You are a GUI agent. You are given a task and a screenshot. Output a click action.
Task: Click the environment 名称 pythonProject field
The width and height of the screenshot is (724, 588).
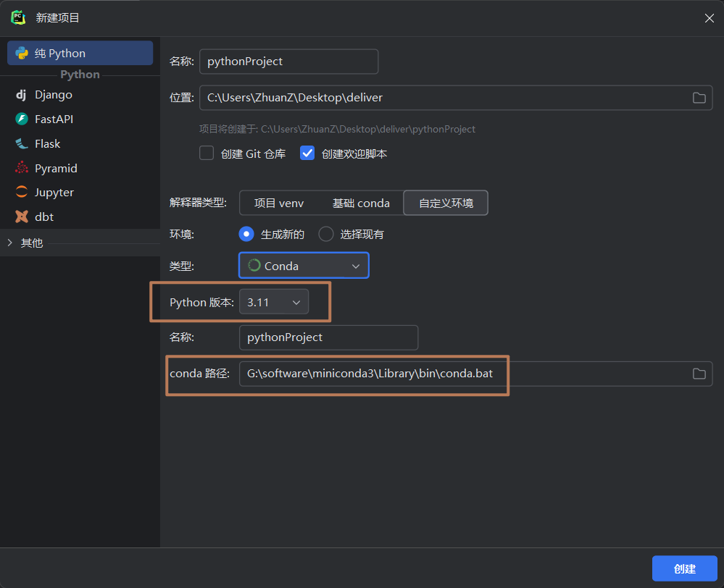[x=329, y=337]
